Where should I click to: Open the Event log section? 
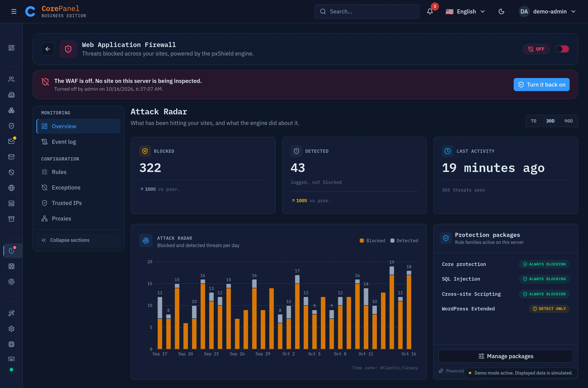tap(78, 142)
